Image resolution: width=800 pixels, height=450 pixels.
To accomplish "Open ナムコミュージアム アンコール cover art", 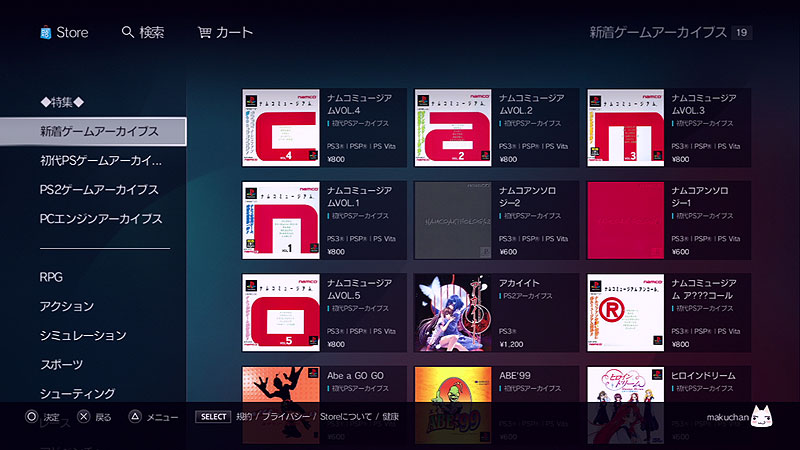I will tap(626, 313).
